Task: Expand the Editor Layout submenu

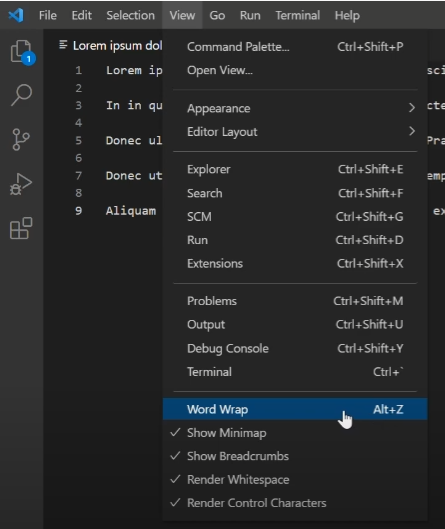Action: tap(295, 132)
